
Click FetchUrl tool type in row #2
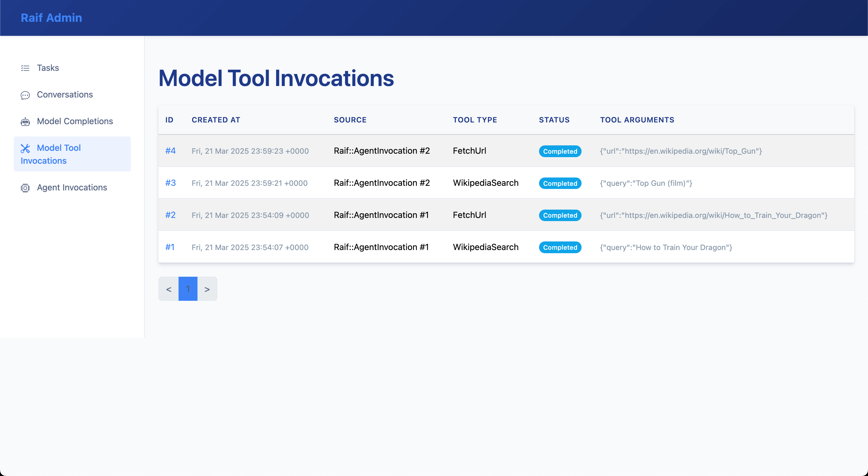[469, 215]
